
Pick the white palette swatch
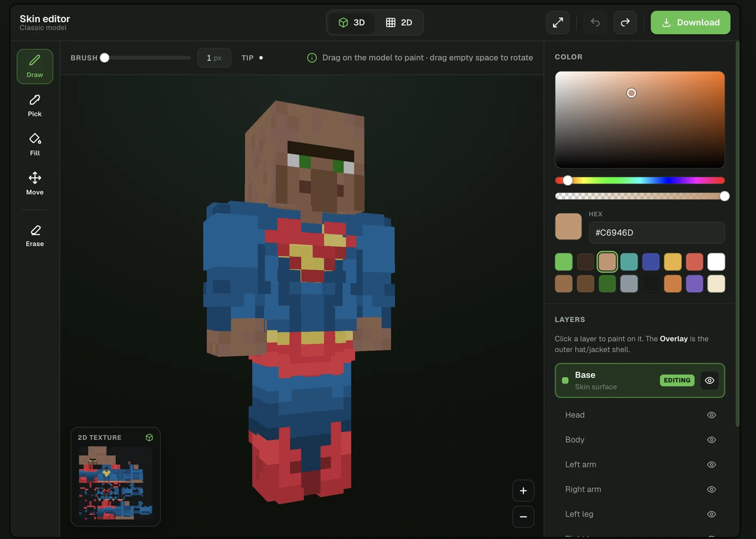click(x=716, y=262)
